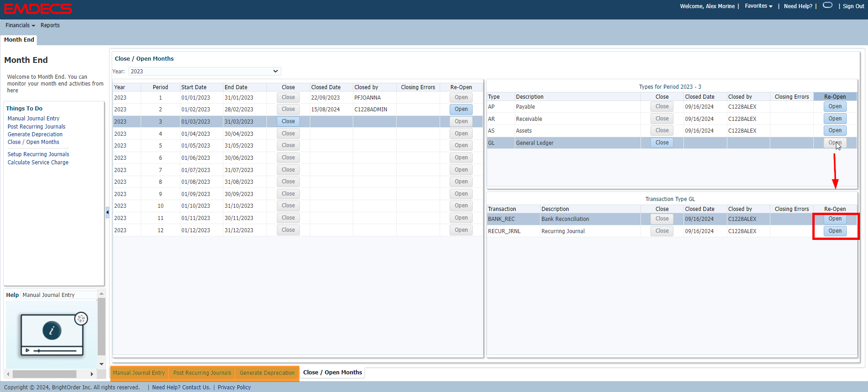Click Close button for period 3

tap(288, 121)
